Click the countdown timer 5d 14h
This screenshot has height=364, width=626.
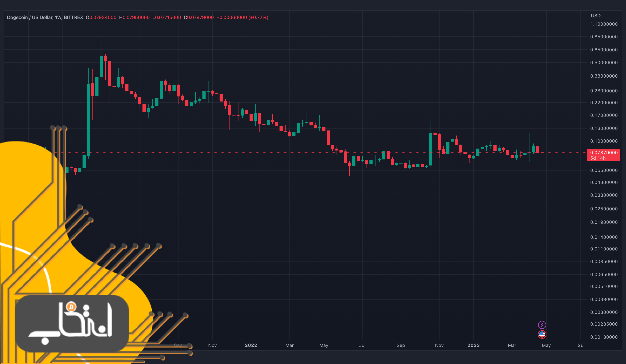[x=598, y=158]
